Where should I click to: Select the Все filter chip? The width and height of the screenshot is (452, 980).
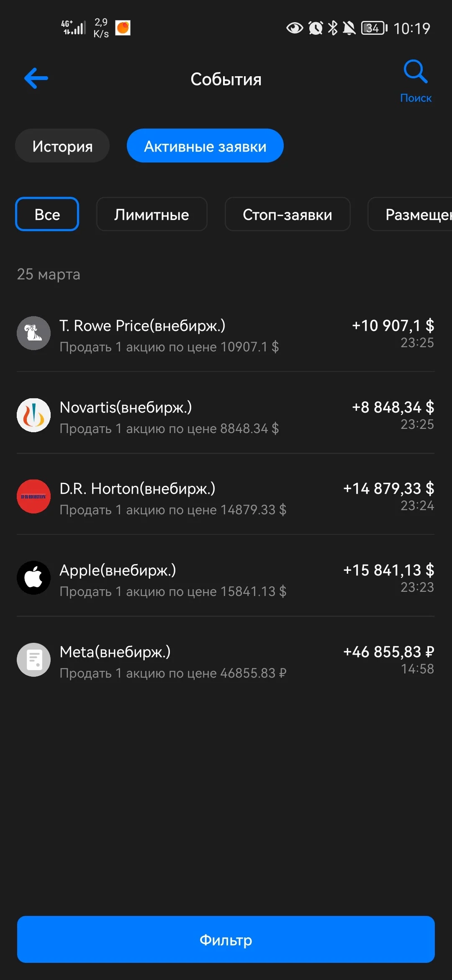(x=47, y=214)
